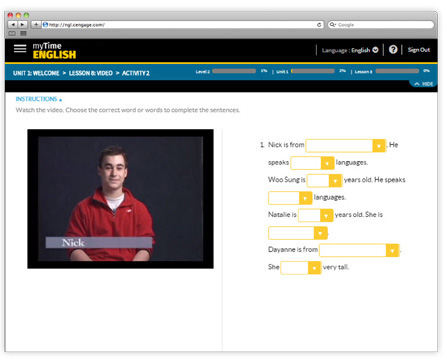Go to Lesson B: Video breadcrumb
The height and width of the screenshot is (360, 447).
[91, 73]
